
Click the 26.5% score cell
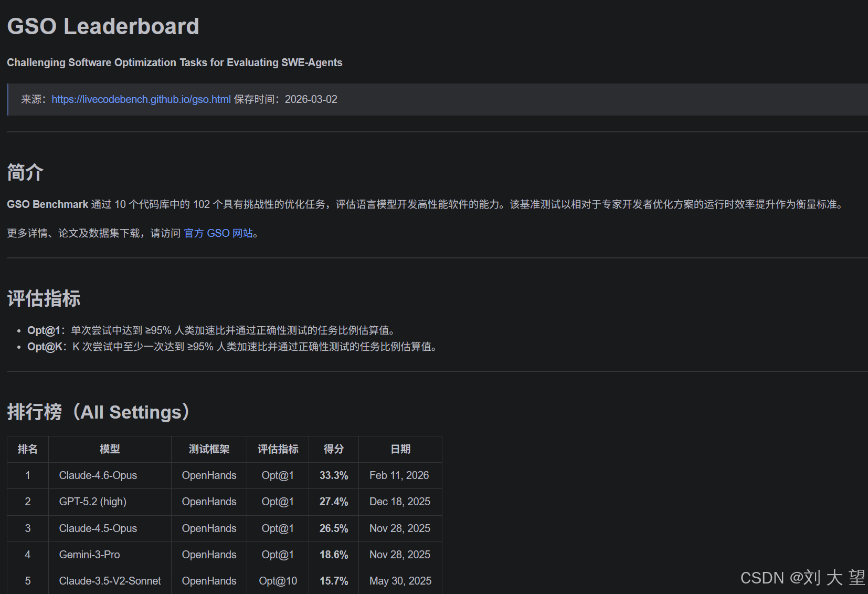[334, 528]
